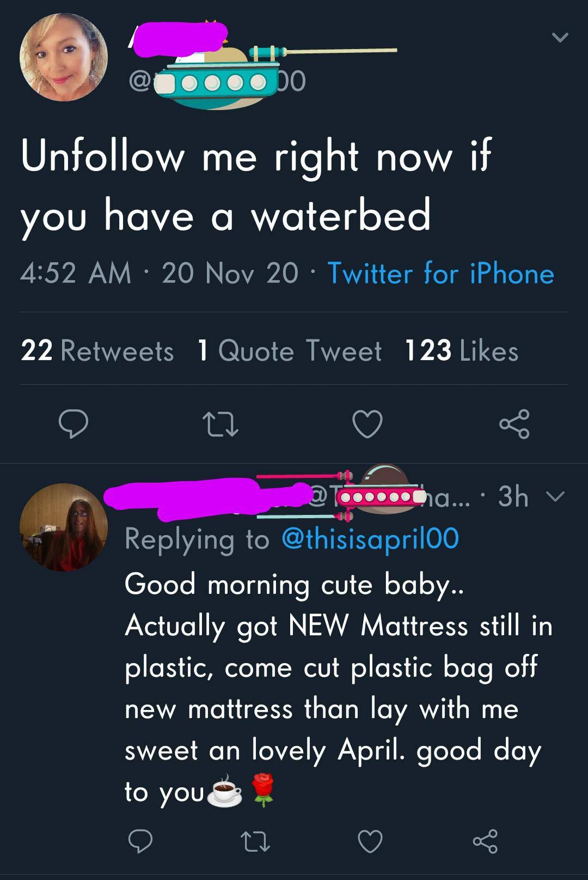Image resolution: width=588 pixels, height=880 pixels.
Task: Like the 'Good morning' reply tweet
Action: point(370,841)
